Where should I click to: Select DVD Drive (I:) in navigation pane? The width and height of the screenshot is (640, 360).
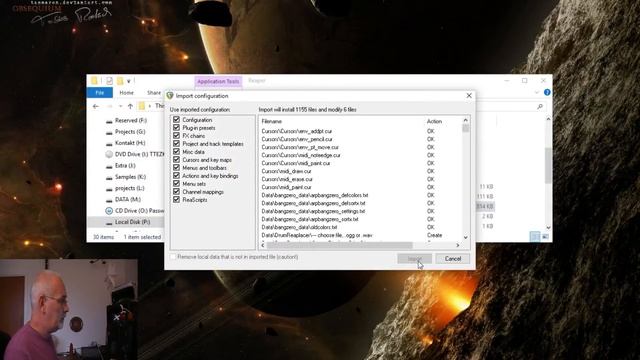point(135,154)
